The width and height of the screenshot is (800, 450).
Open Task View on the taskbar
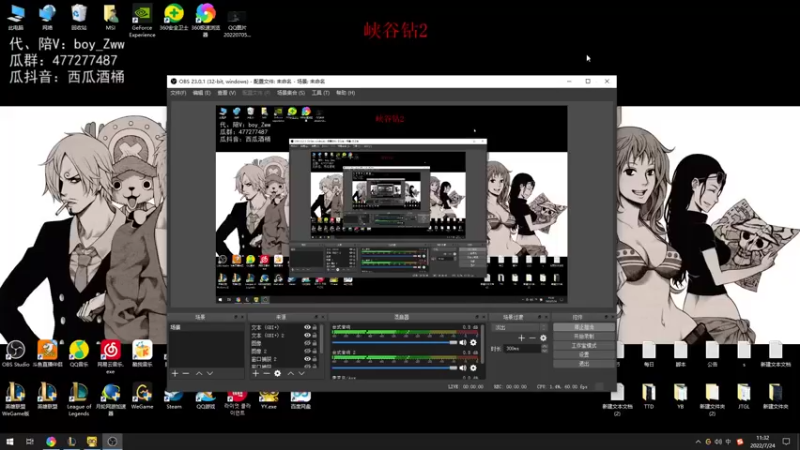point(30,441)
